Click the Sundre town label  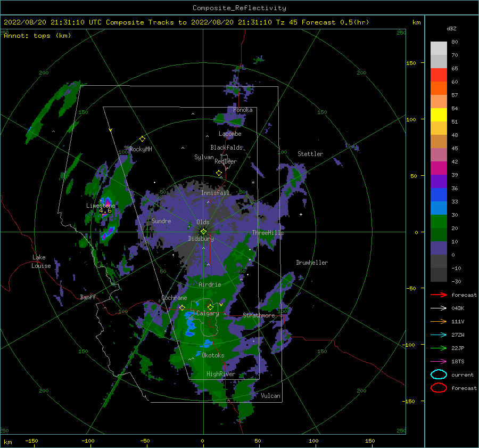click(161, 221)
